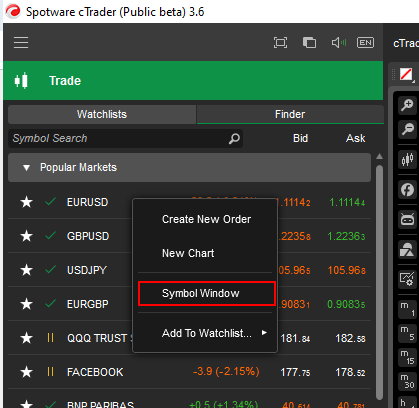Click the FACEBOOK change -3.9 (-2.15%)
Viewport: 419px width, 408px height.
(226, 371)
